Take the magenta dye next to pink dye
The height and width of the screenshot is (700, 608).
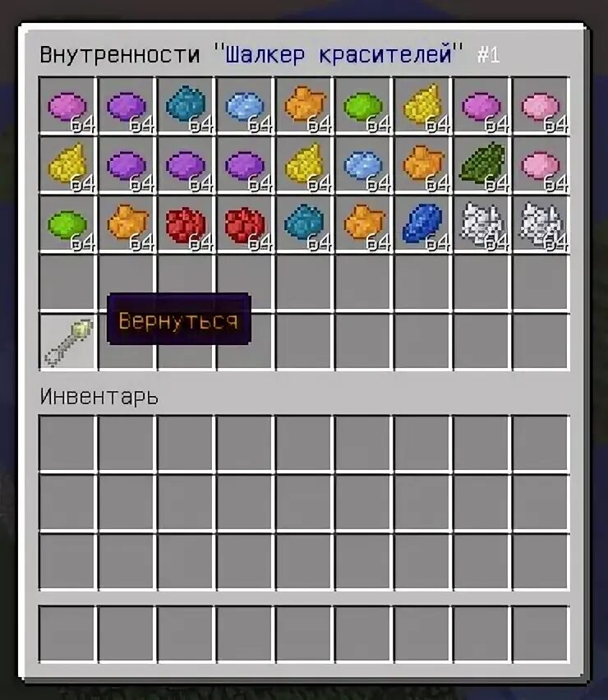coord(482,106)
